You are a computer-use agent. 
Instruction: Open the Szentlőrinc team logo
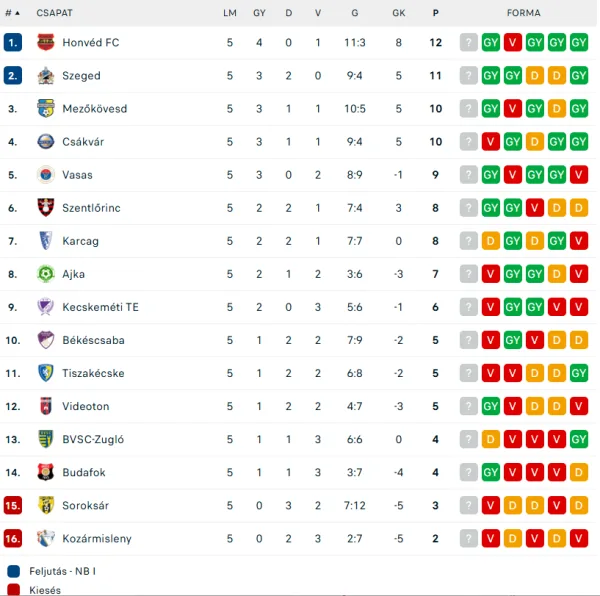[46, 208]
